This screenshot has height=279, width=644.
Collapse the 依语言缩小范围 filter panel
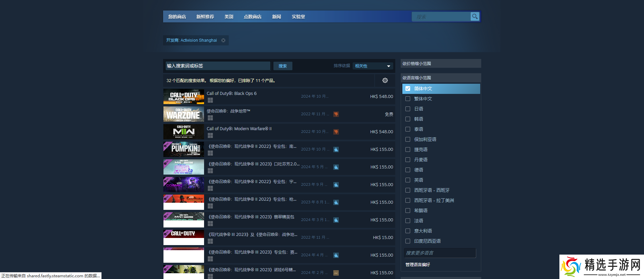[440, 78]
